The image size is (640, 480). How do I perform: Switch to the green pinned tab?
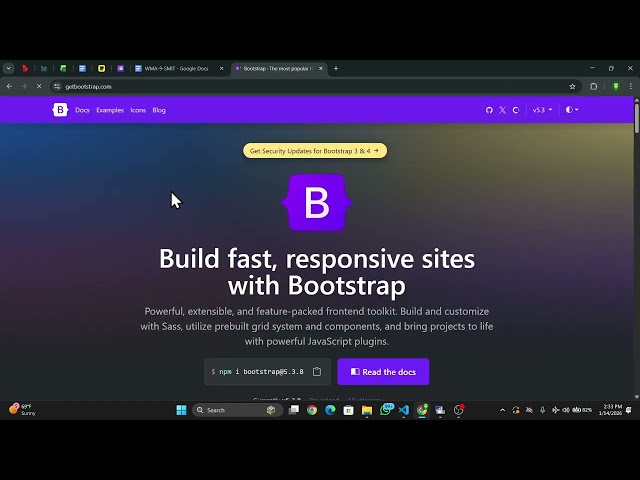click(63, 69)
